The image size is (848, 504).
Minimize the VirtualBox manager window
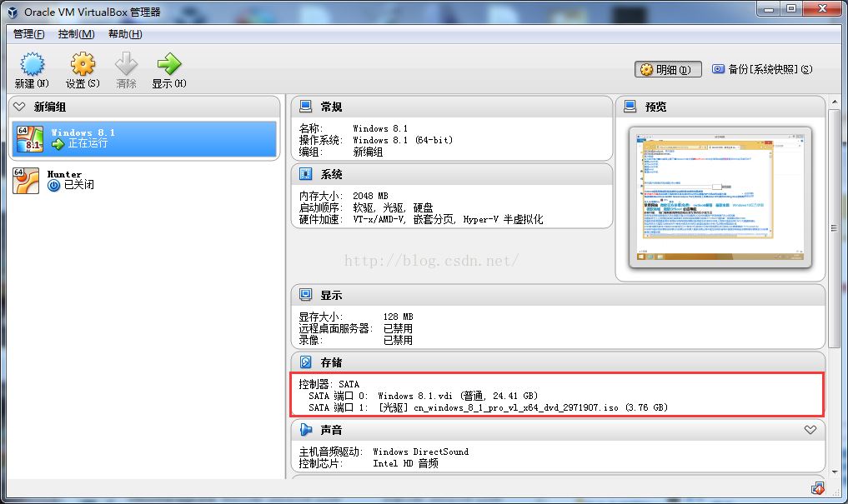click(769, 9)
